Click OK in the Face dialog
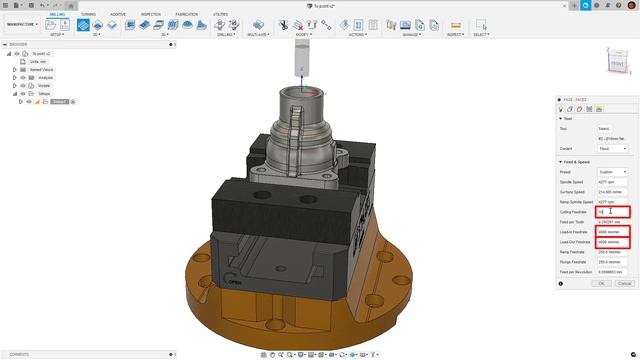 (x=601, y=283)
